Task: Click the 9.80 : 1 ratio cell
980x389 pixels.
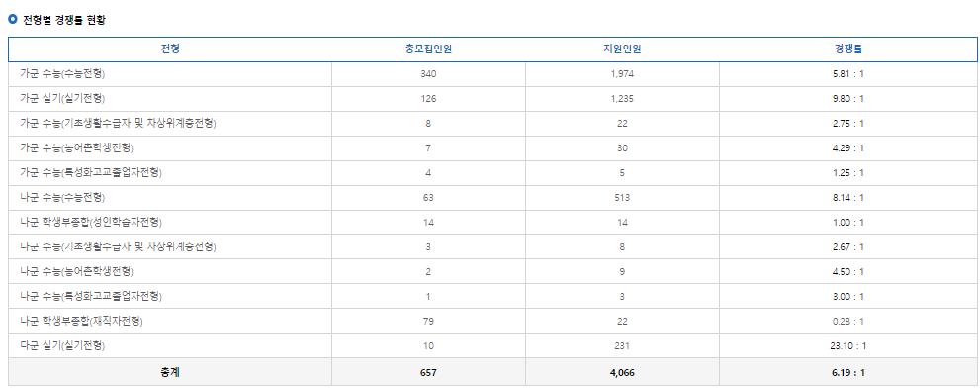Action: point(848,99)
